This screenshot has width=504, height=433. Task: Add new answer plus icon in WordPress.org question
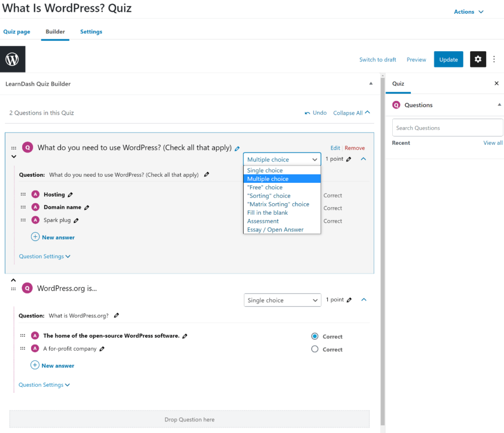pos(35,366)
